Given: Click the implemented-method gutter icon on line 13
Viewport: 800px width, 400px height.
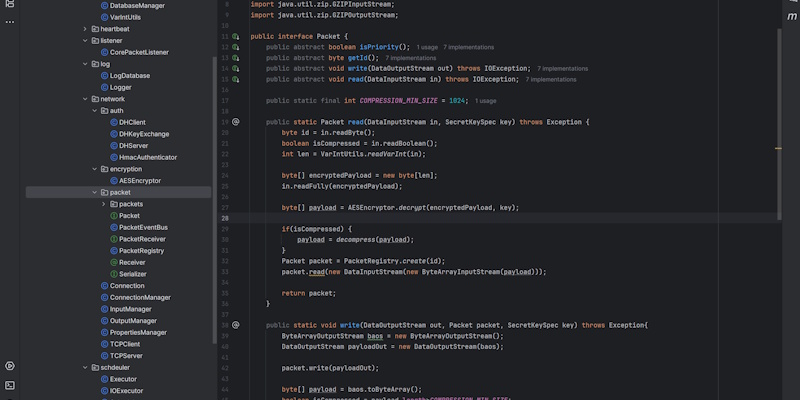Looking at the screenshot, I should tap(236, 58).
